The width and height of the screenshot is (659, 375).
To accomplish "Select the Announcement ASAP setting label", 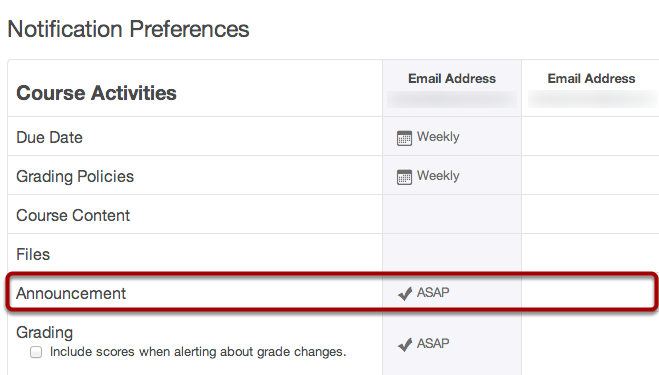I will 433,292.
